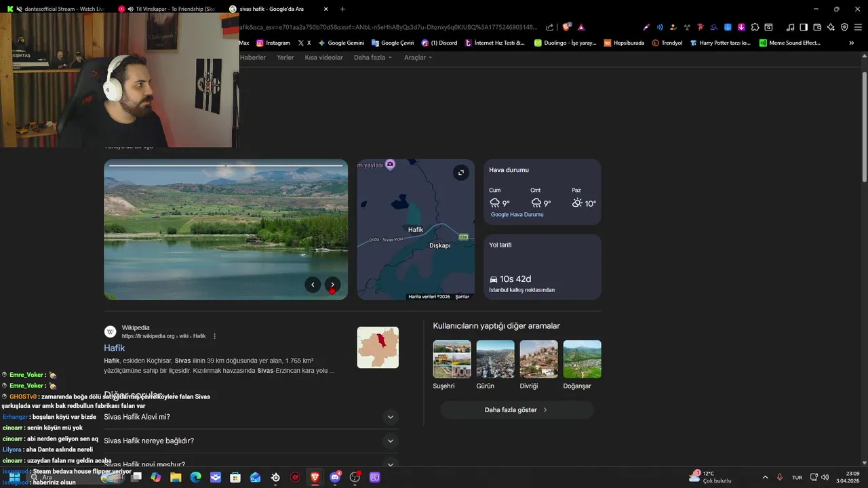
Task: Show next Hafik photo in carousel
Action: click(x=332, y=285)
